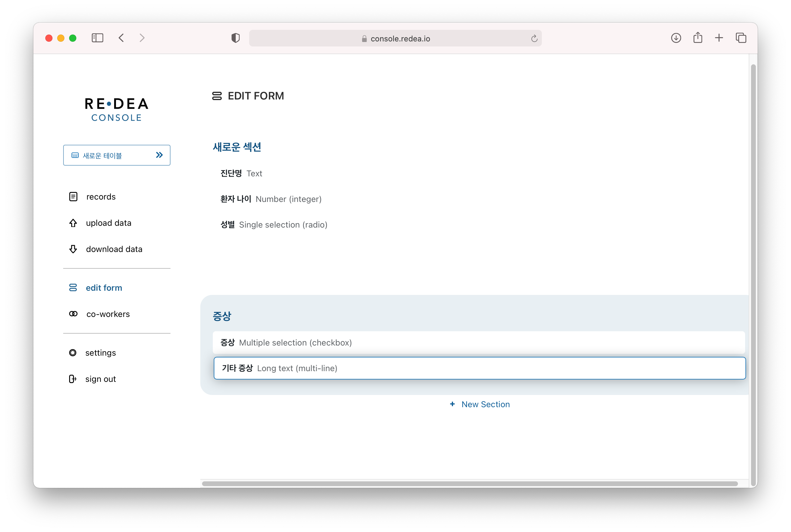The height and width of the screenshot is (532, 791).
Task: Toggle the Safari sidebar icon
Action: 97,38
